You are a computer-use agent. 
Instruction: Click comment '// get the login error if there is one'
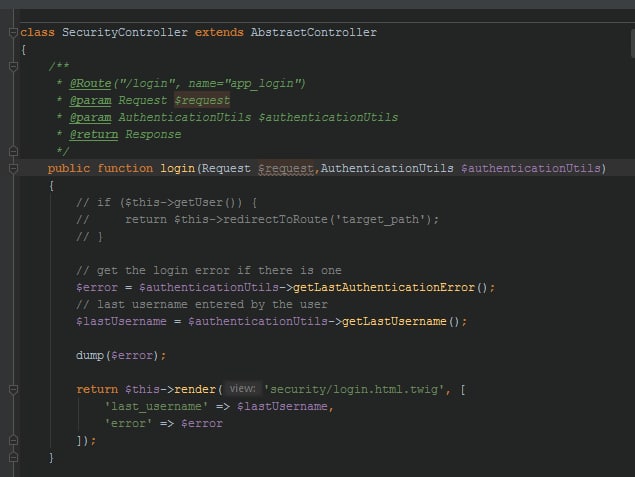(x=209, y=270)
